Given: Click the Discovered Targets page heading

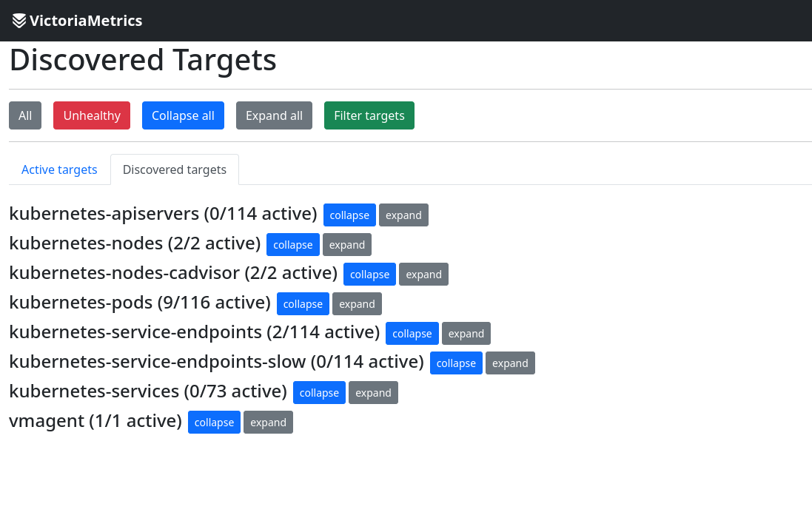Looking at the screenshot, I should (143, 60).
